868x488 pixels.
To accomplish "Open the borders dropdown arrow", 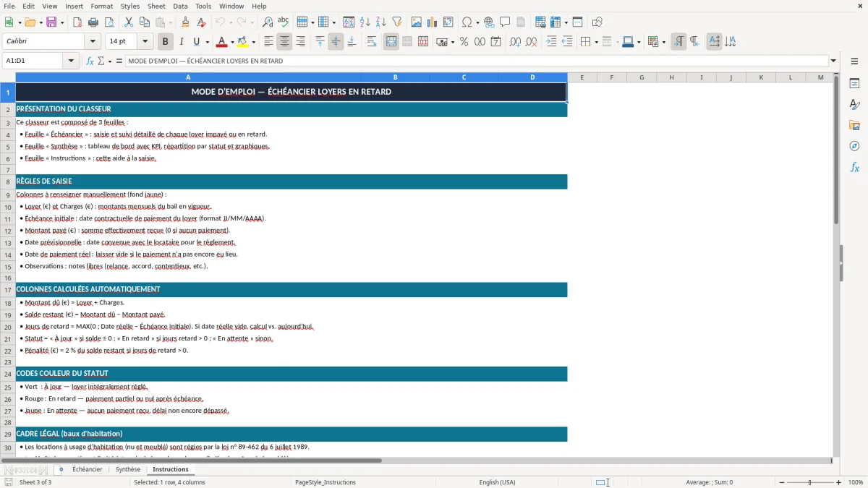I will pyautogui.click(x=596, y=42).
